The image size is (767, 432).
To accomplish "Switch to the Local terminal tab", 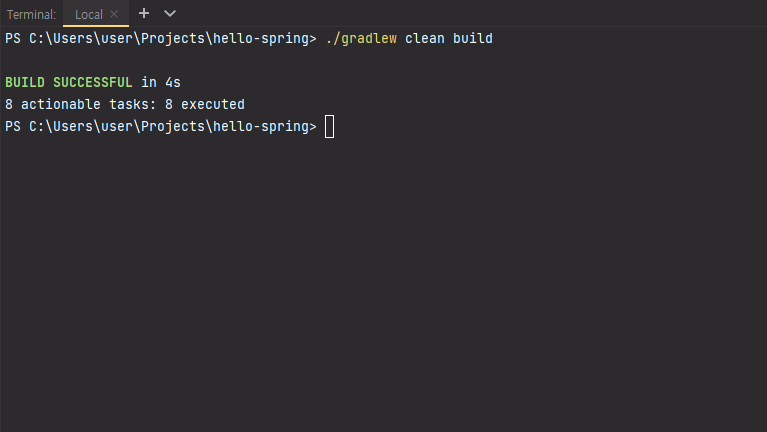I will pyautogui.click(x=89, y=14).
